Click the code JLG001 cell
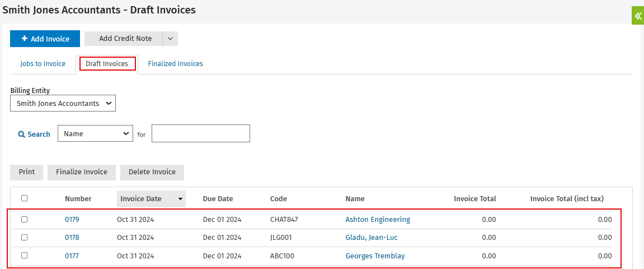 point(281,237)
